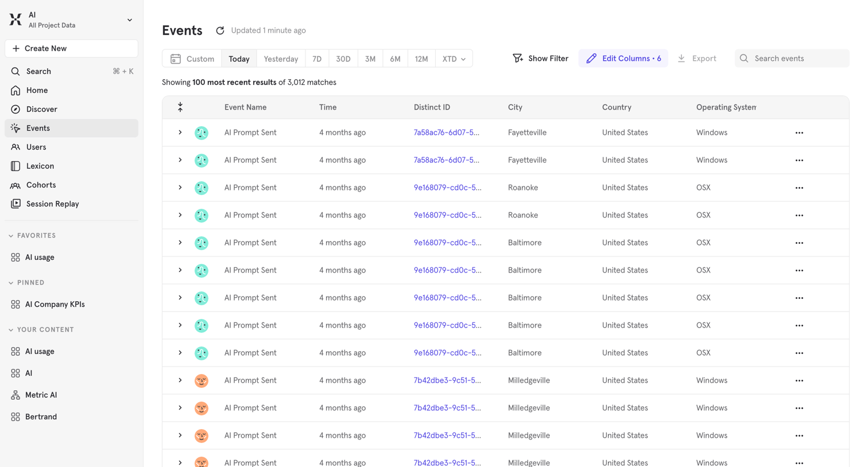Expand the first Milledgeville event row
868x467 pixels.
(x=180, y=380)
